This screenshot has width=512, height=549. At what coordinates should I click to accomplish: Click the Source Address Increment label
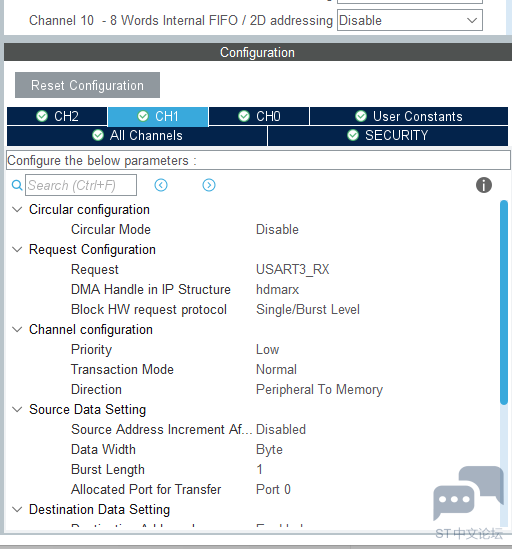[161, 430]
